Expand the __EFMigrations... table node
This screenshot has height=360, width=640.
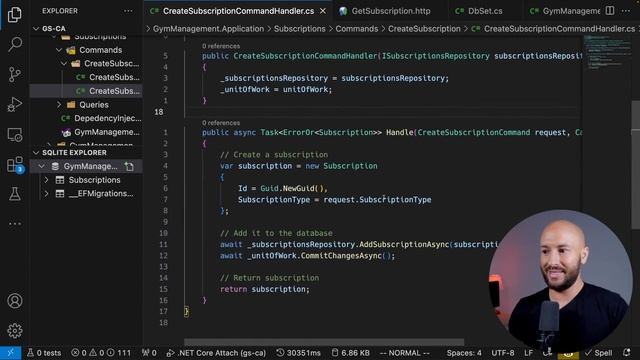coord(46,193)
